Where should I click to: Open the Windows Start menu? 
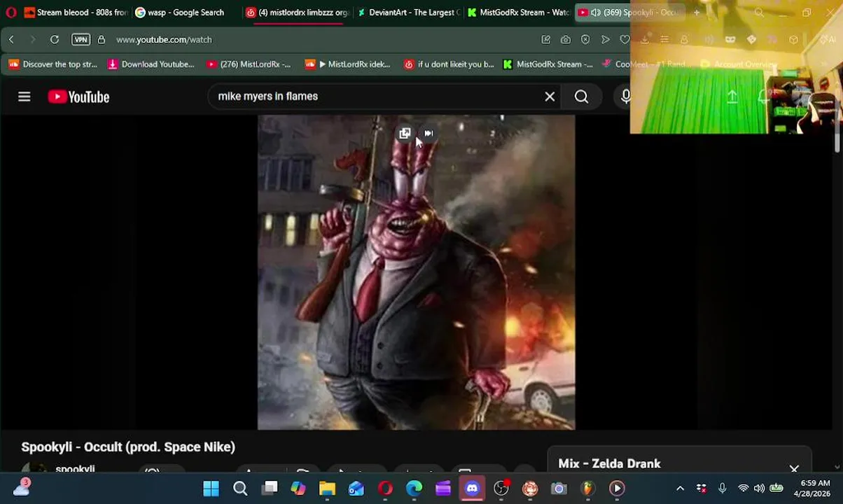(x=211, y=488)
